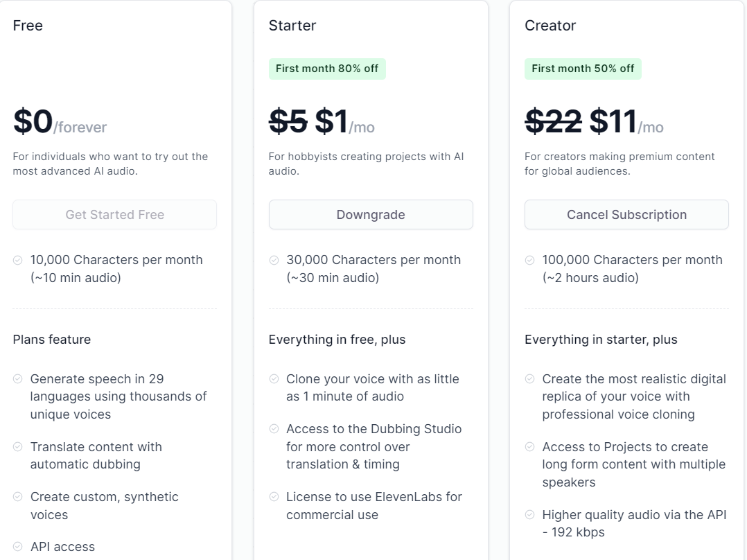Click the First month 80% off badge

pos(327,69)
